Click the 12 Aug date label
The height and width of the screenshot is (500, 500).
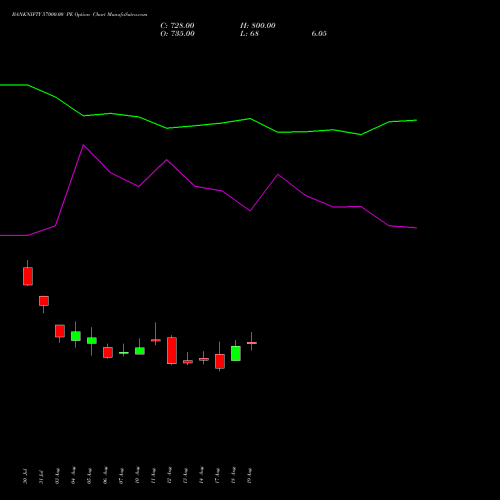click(169, 475)
